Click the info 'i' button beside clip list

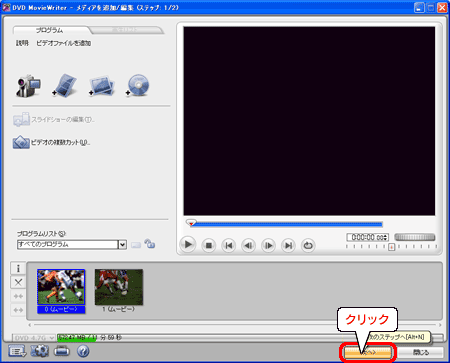click(x=18, y=268)
